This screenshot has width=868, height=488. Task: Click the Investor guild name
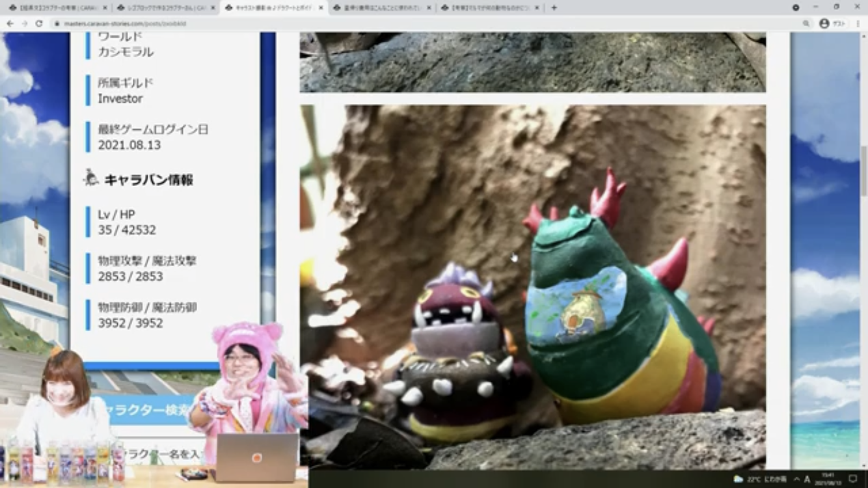tap(120, 99)
